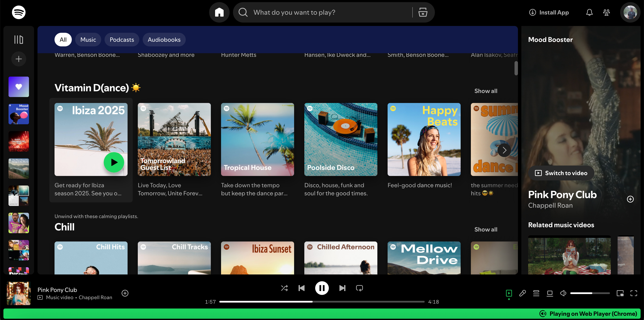Open the notifications bell
The height and width of the screenshot is (320, 644).
pos(589,12)
